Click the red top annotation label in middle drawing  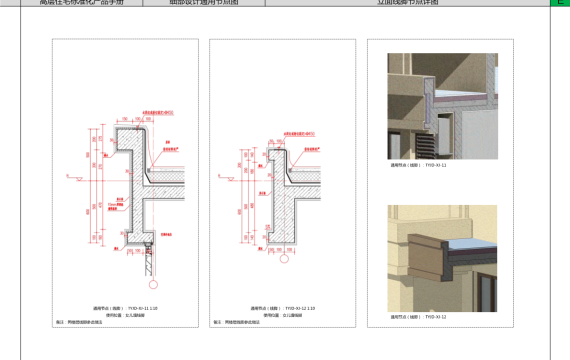(299, 134)
